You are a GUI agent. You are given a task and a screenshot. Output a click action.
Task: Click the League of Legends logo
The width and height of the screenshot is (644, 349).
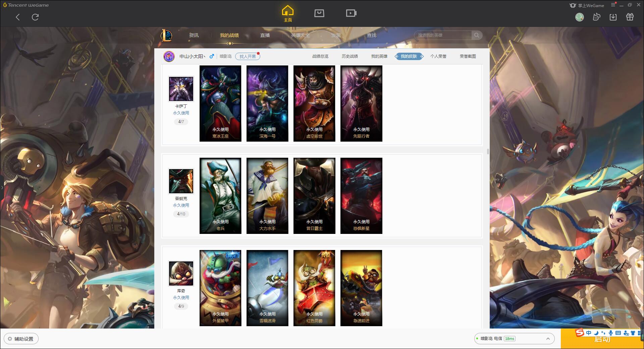(167, 35)
